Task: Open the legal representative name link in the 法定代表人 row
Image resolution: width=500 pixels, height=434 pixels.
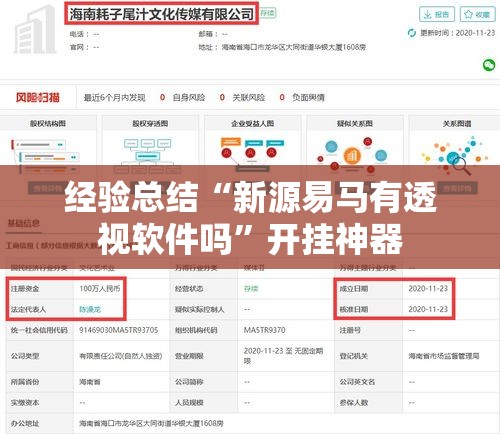Action: (90, 309)
